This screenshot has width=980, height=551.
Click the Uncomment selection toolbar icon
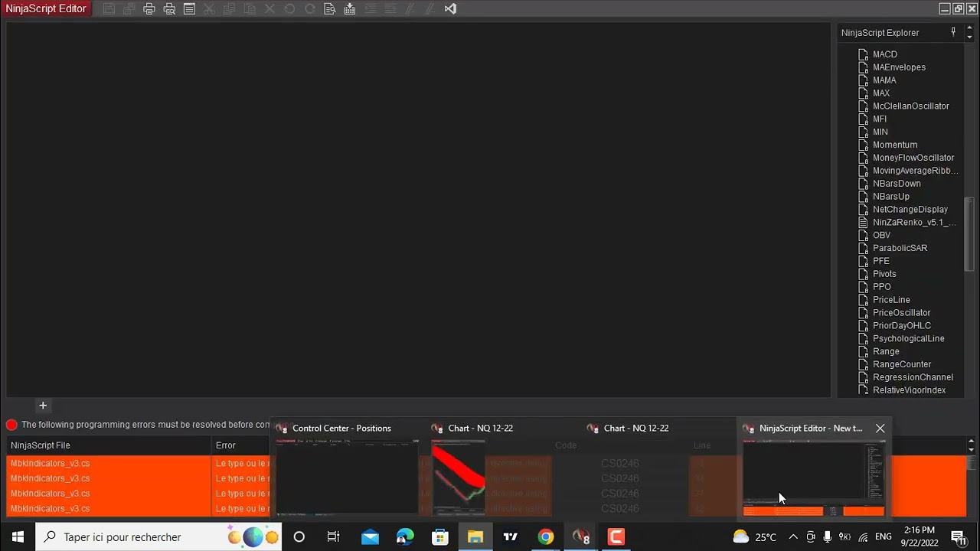click(430, 9)
